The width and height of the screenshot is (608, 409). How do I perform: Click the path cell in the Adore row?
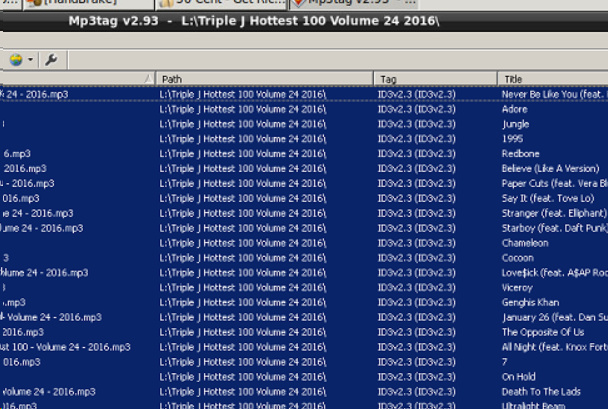pos(243,109)
